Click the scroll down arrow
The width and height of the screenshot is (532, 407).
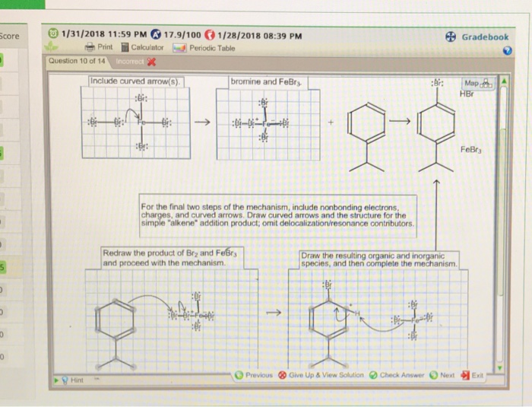click(499, 368)
